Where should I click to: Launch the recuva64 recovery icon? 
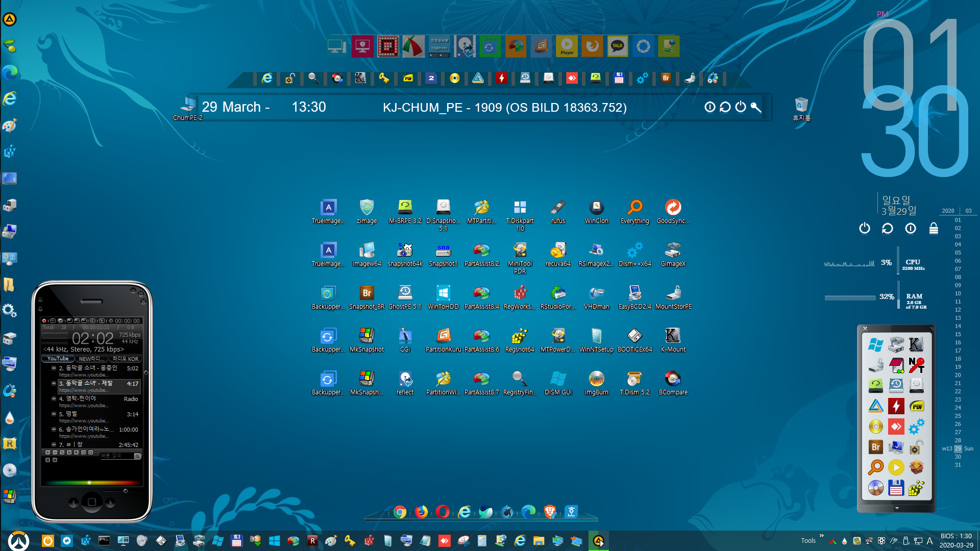[x=558, y=255]
